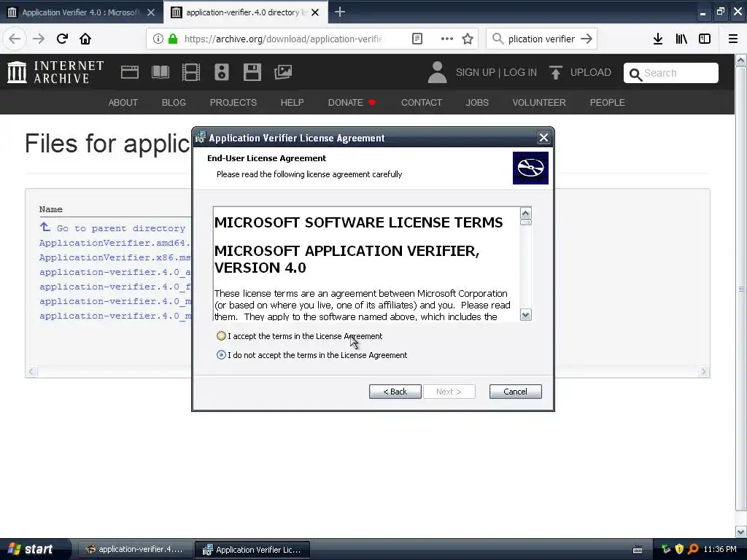Viewport: 747px width, 560px height.
Task: Open the Downloads arrow icon
Action: tap(657, 39)
